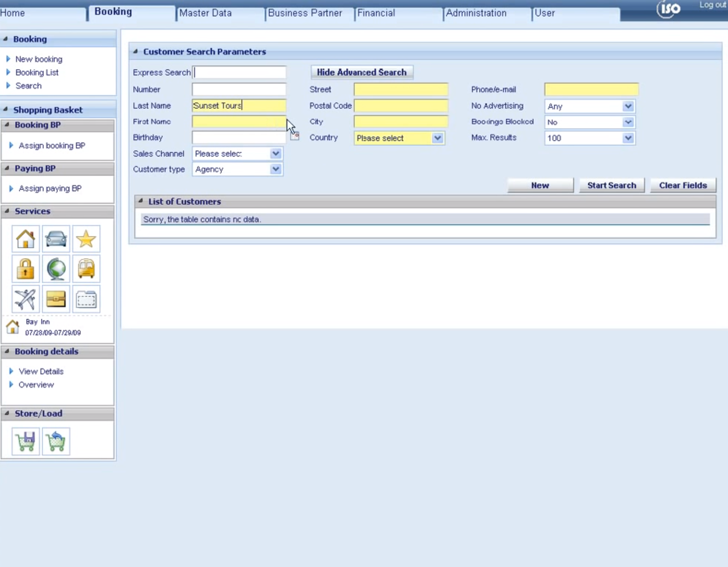Open the Country dropdown
This screenshot has width=728, height=567.
(438, 138)
